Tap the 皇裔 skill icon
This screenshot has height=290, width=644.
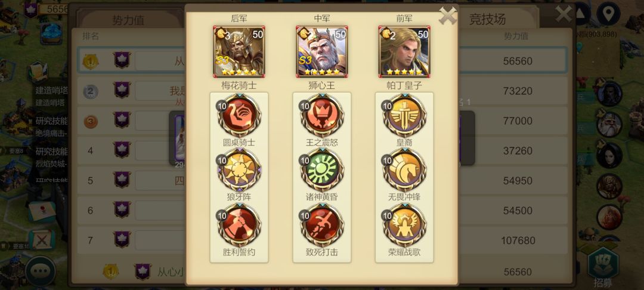click(x=404, y=116)
